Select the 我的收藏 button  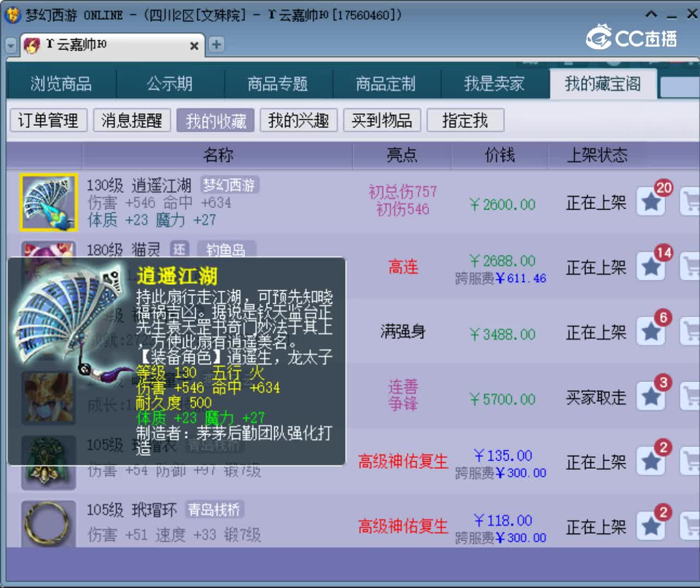[215, 120]
